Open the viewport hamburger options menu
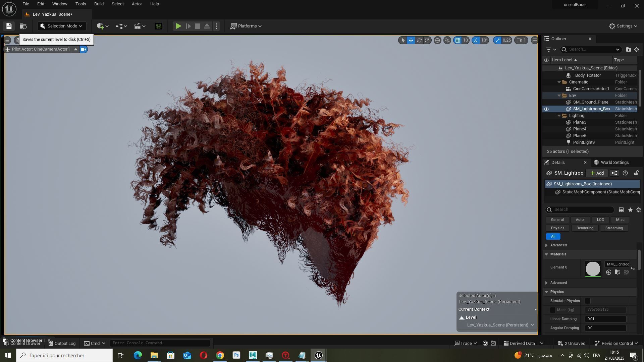The height and width of the screenshot is (362, 644). click(x=7, y=40)
